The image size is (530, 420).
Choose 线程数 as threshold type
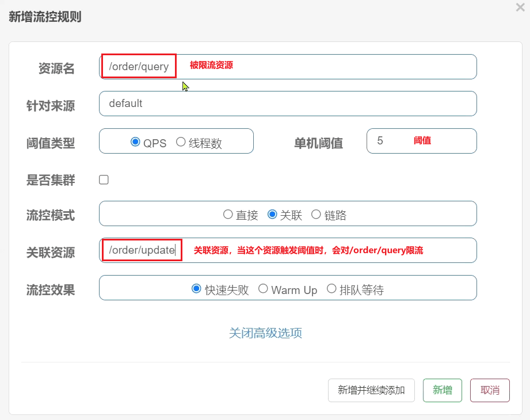[x=181, y=142]
